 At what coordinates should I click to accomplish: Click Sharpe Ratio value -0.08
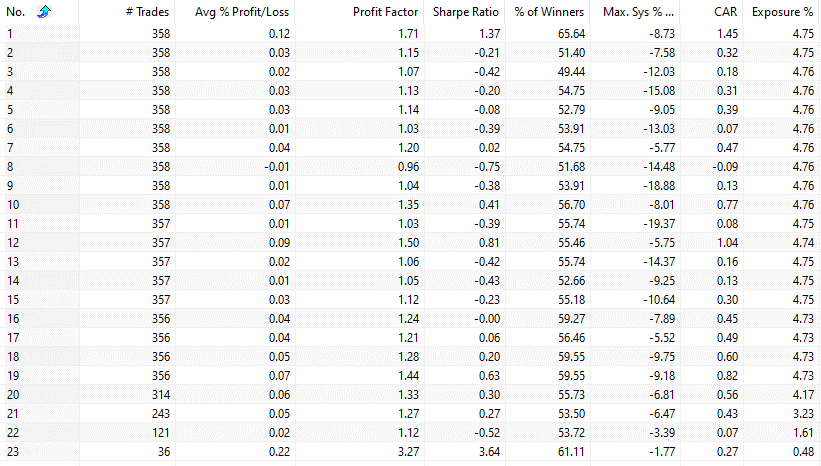click(x=487, y=110)
